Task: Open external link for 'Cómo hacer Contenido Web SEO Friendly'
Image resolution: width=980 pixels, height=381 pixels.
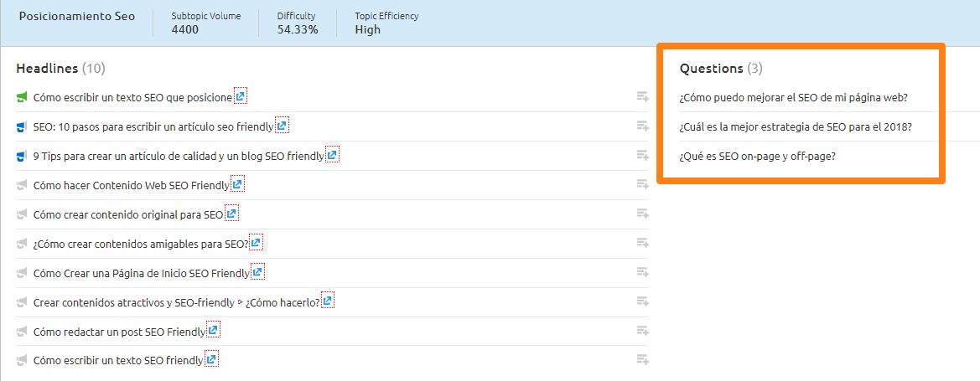Action: coord(237,185)
